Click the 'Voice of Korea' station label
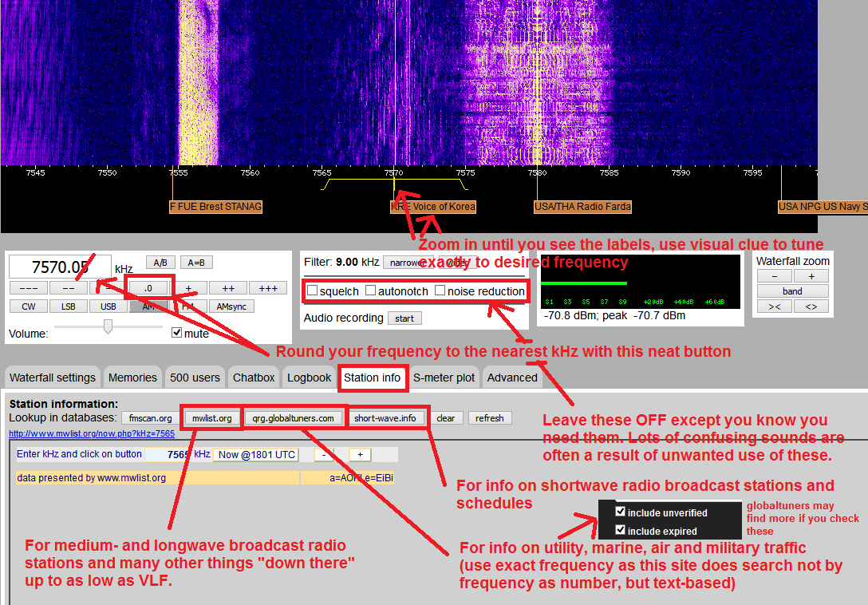 tap(433, 207)
